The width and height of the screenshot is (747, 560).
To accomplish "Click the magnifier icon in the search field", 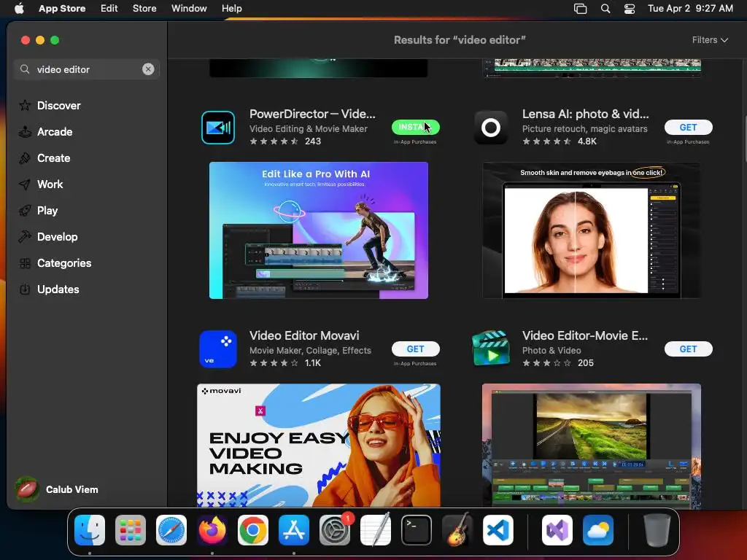I will (25, 69).
